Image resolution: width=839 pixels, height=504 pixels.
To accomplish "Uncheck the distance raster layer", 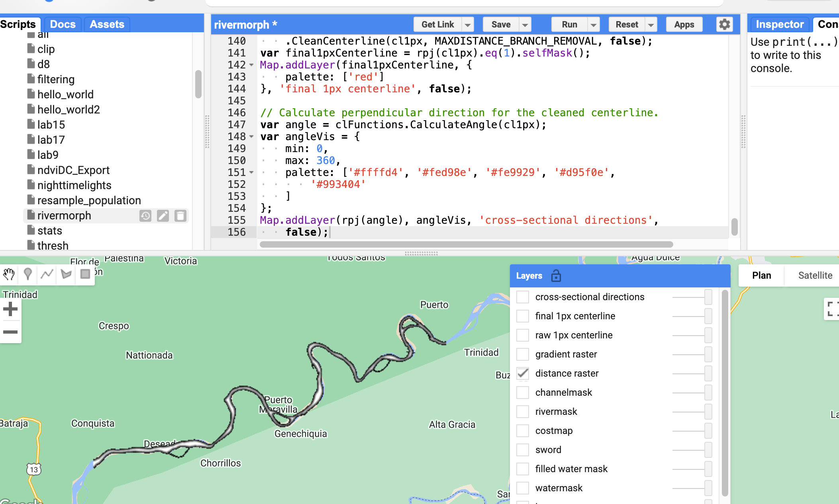I will point(523,373).
